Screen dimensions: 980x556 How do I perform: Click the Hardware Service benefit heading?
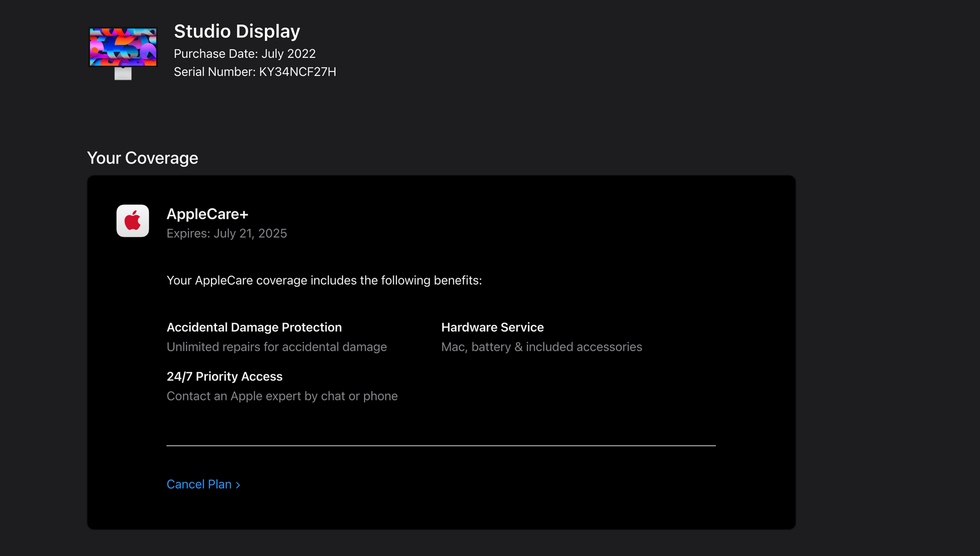(x=492, y=327)
